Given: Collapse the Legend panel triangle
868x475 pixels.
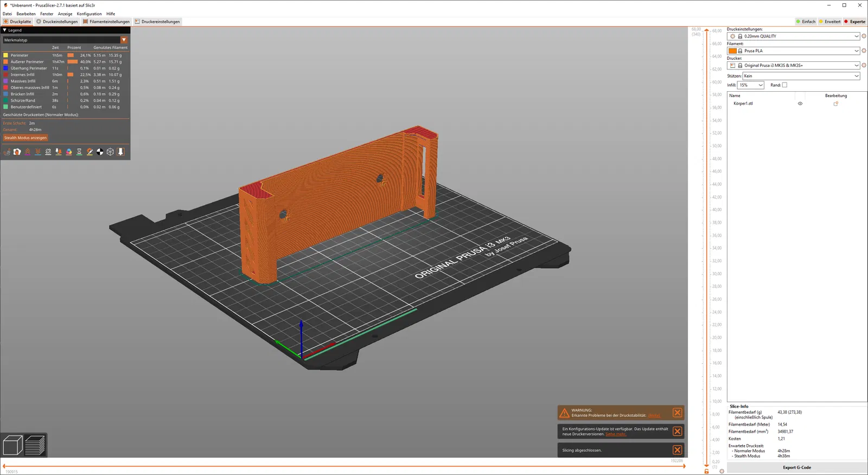Looking at the screenshot, I should point(5,30).
